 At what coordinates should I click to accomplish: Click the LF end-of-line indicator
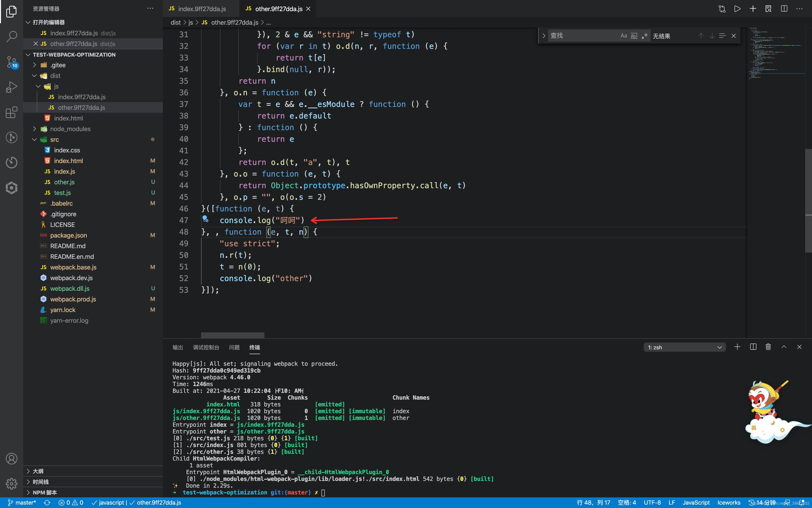[672, 503]
